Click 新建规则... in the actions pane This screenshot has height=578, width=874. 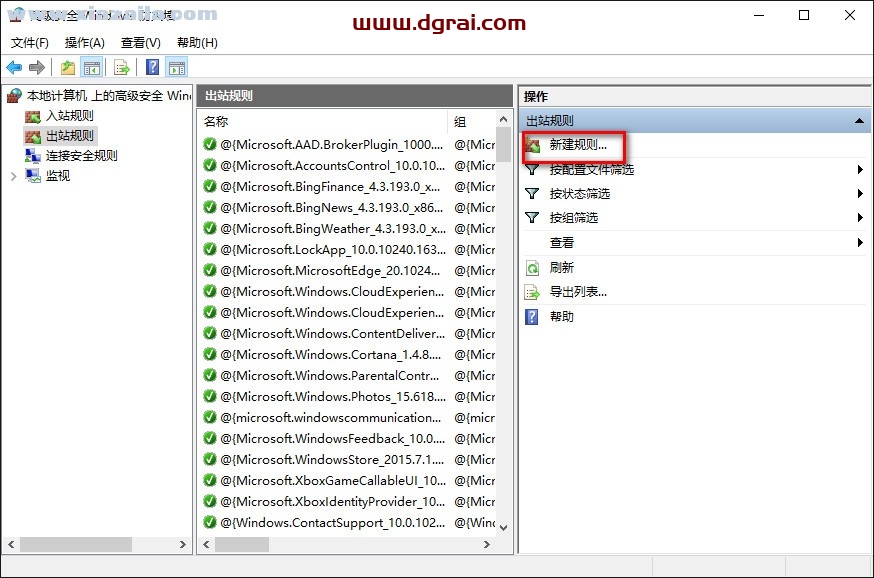tap(578, 145)
